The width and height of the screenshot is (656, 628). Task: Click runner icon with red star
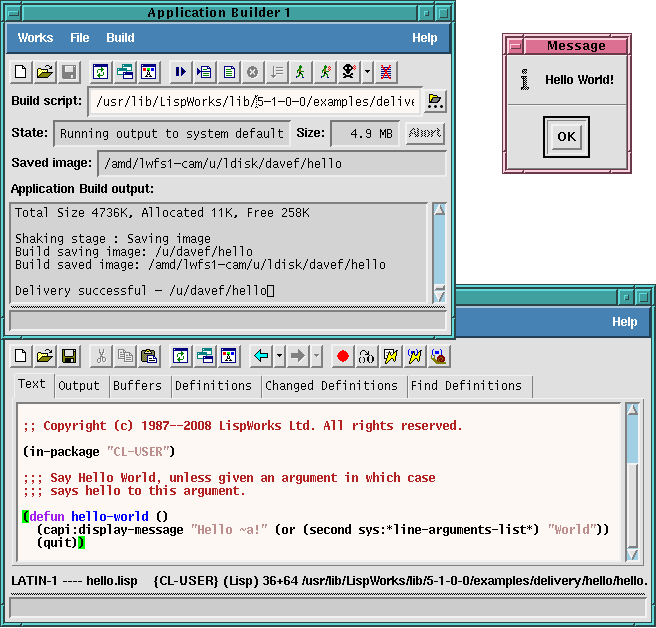click(325, 72)
